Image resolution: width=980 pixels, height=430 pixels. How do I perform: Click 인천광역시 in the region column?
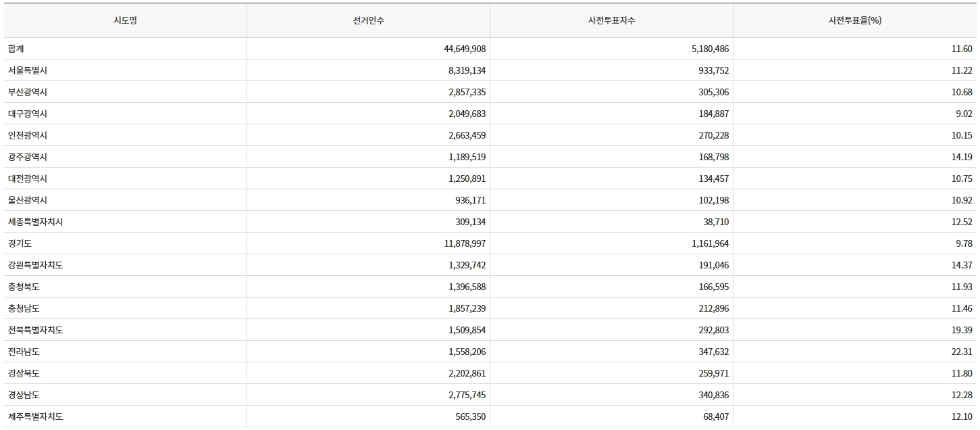pos(28,135)
